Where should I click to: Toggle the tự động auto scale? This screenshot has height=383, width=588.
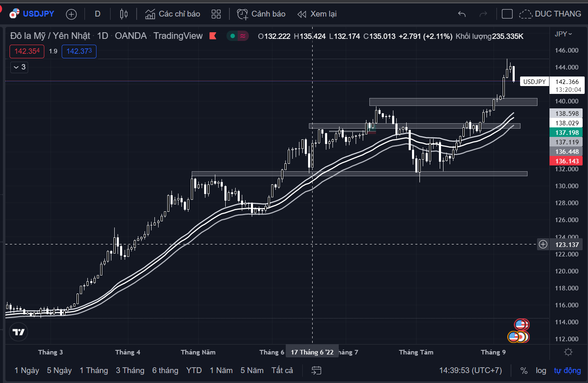[567, 371]
